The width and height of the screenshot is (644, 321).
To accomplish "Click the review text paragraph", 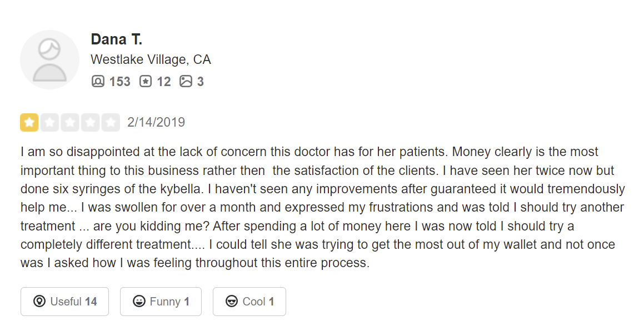I will click(x=322, y=207).
